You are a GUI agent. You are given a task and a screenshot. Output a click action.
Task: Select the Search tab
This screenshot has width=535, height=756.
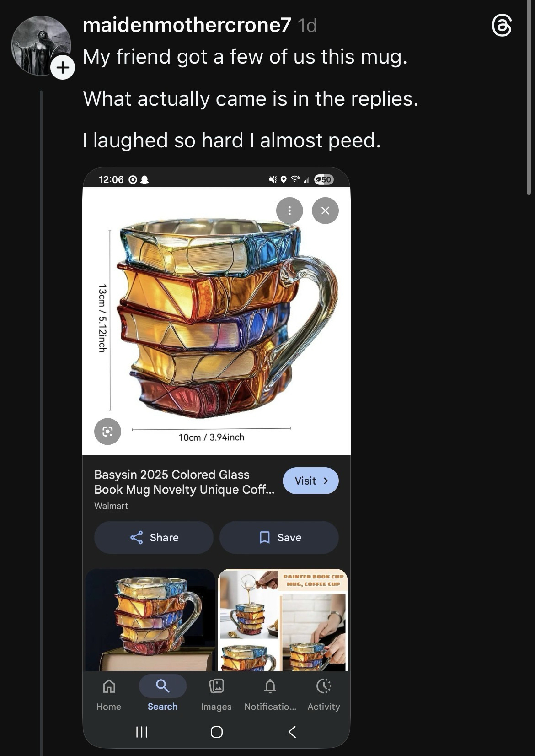pos(162,694)
